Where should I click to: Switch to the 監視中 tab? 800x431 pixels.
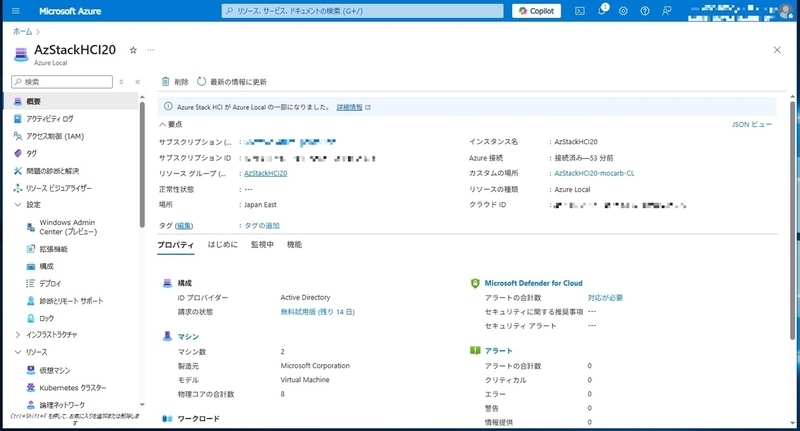262,245
